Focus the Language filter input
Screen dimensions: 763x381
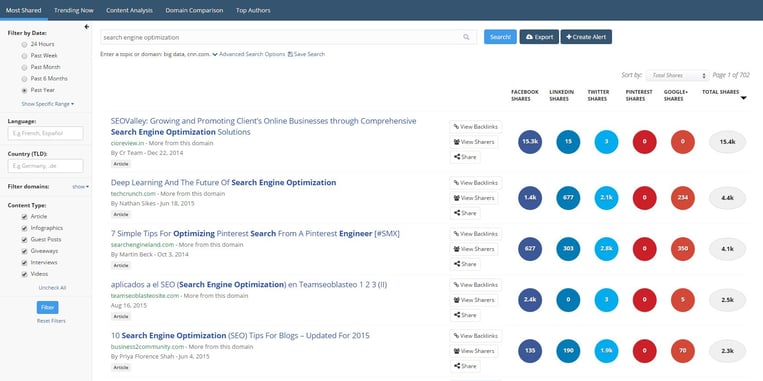click(x=45, y=133)
